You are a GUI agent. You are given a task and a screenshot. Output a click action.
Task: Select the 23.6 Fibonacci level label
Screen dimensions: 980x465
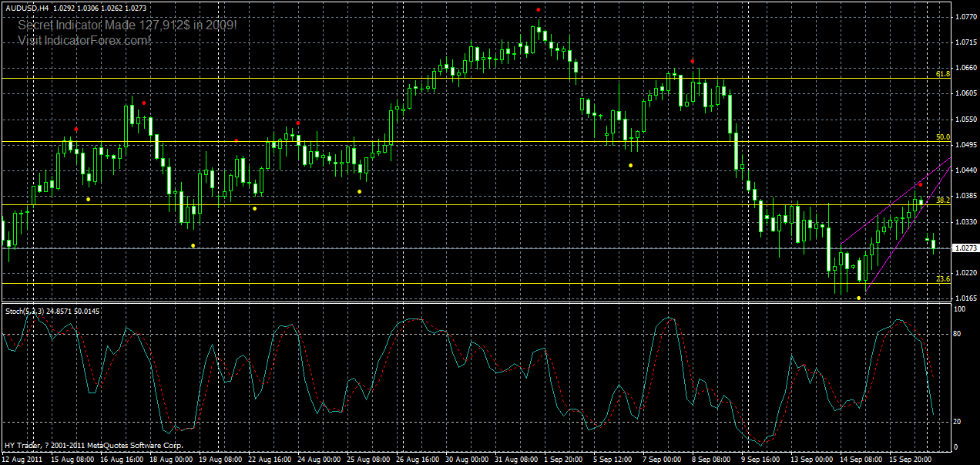point(941,279)
